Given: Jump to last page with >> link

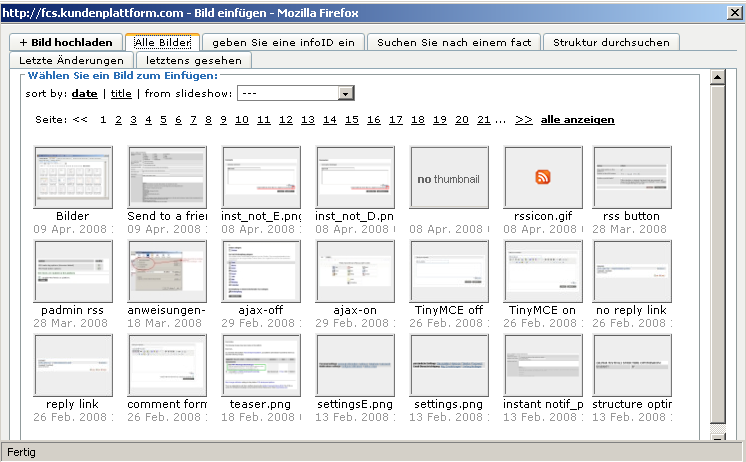Looking at the screenshot, I should pyautogui.click(x=524, y=120).
